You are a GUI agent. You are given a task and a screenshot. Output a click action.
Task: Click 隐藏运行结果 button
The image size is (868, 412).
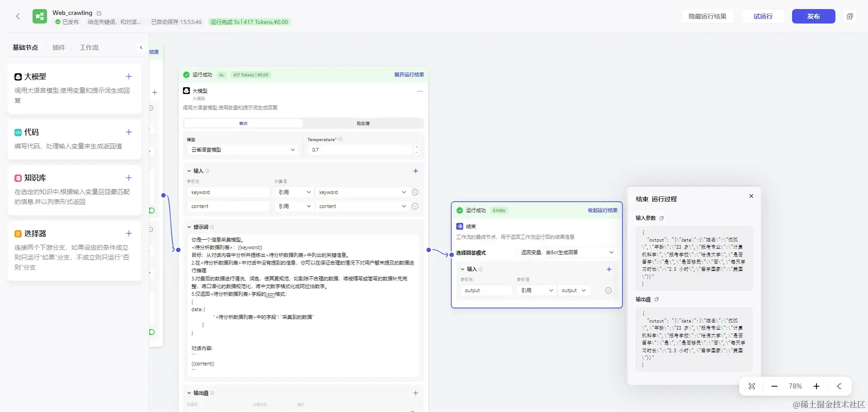tap(708, 16)
